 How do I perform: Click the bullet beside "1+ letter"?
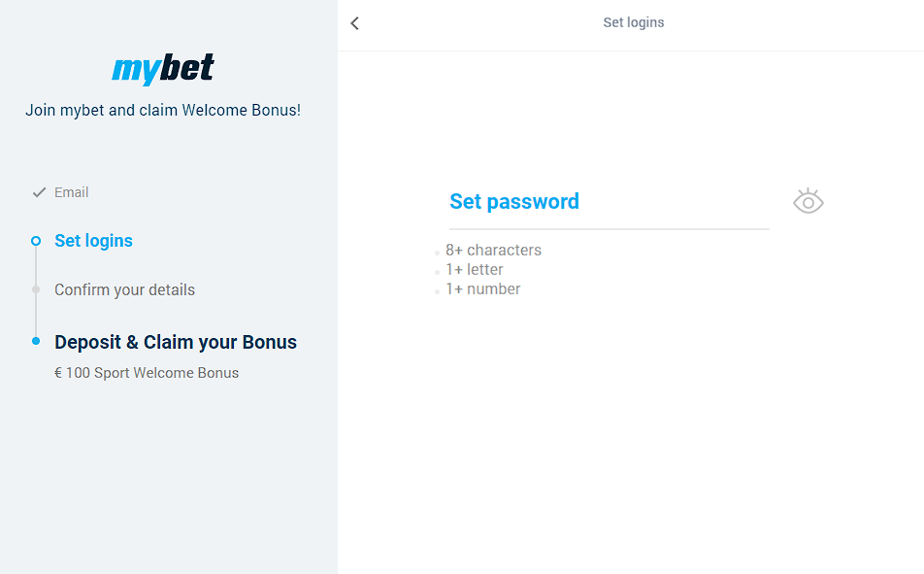[x=437, y=272]
